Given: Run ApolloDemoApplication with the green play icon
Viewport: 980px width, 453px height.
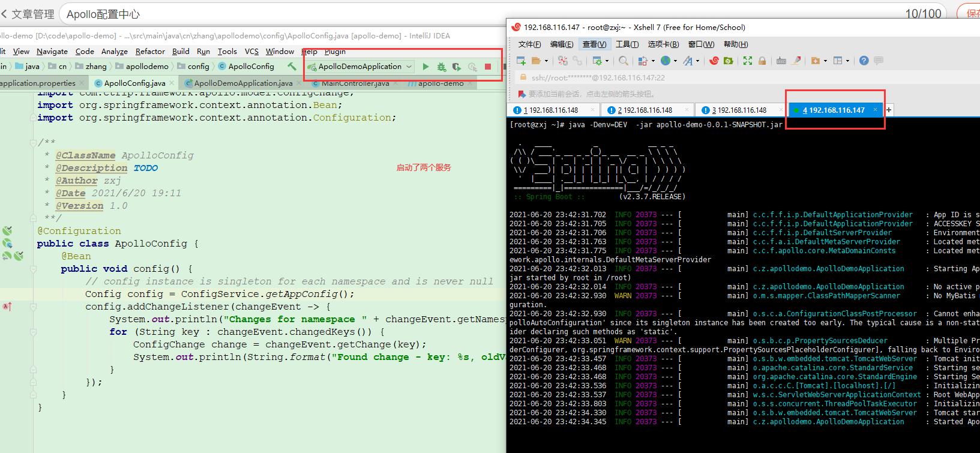Looking at the screenshot, I should [x=425, y=67].
